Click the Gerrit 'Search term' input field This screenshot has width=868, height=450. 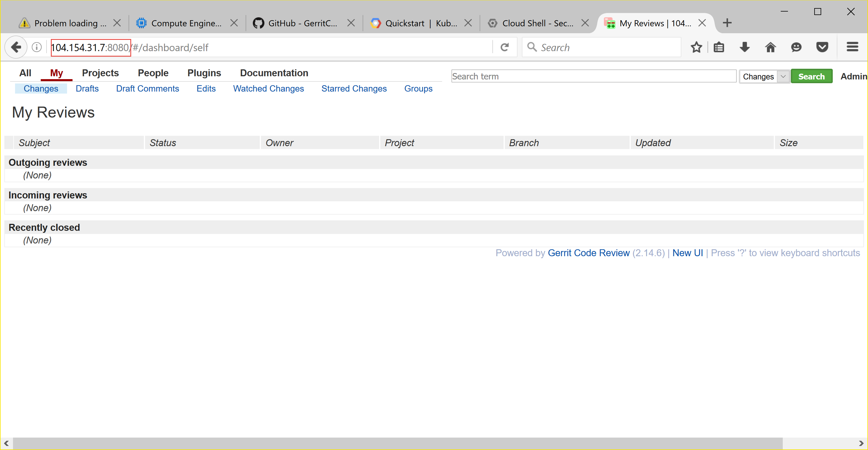[594, 77]
